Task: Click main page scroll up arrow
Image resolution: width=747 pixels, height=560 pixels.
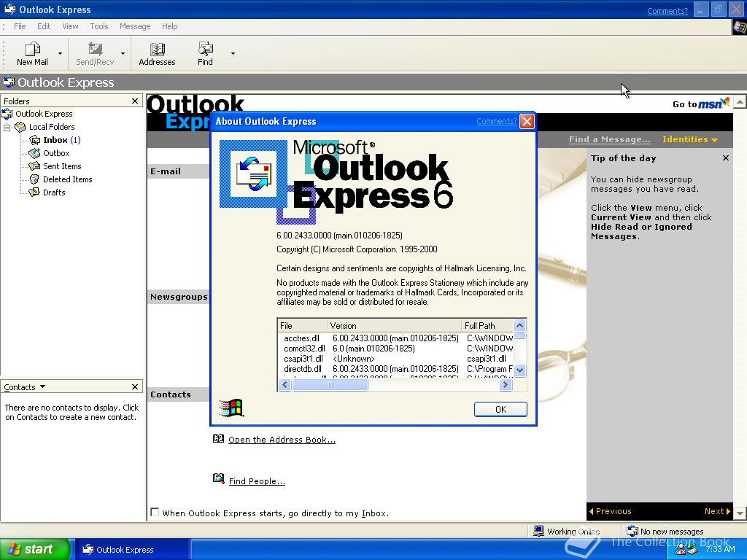Action: tap(740, 101)
